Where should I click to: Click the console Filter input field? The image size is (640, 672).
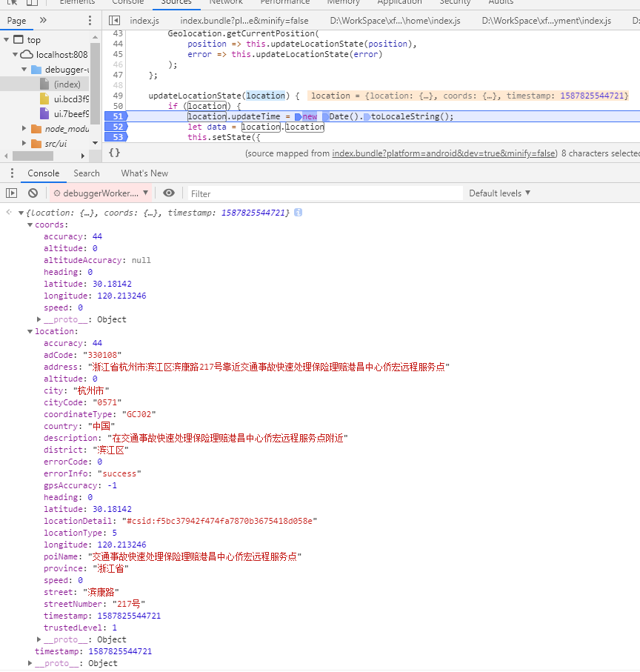[x=326, y=193]
